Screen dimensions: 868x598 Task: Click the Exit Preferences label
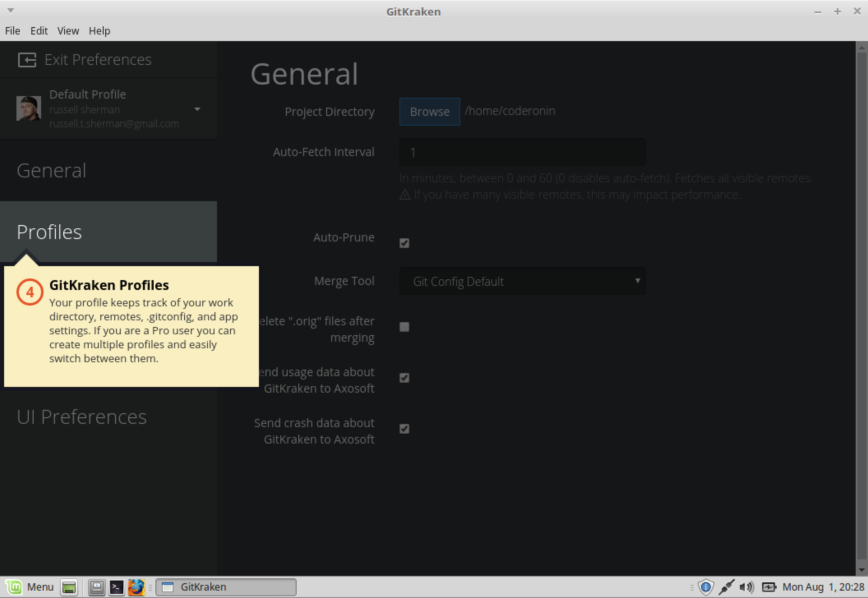tap(98, 60)
